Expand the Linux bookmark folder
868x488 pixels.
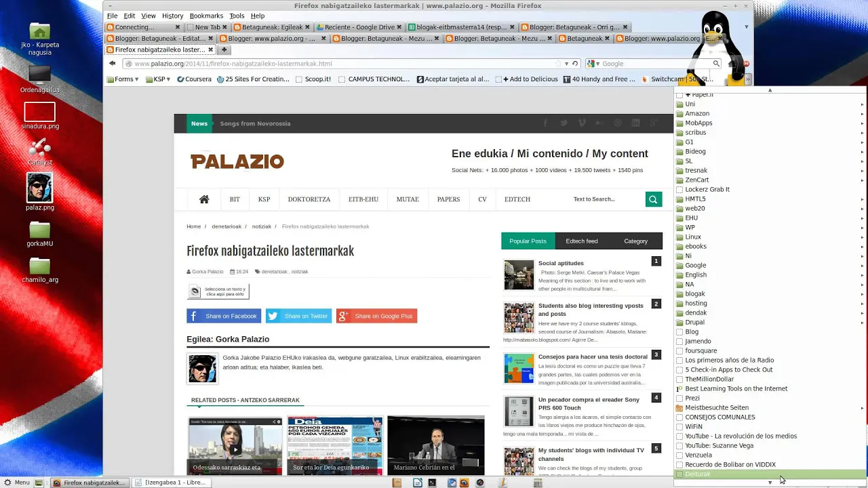tap(769, 237)
